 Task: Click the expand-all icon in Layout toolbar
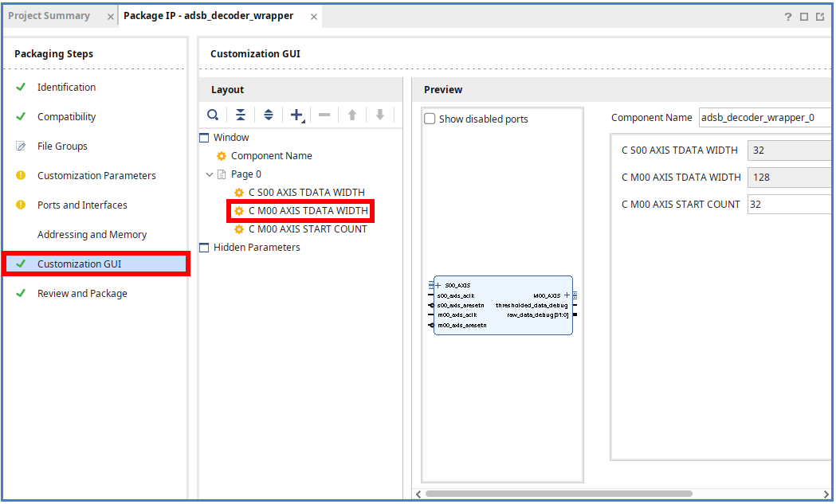click(x=268, y=115)
